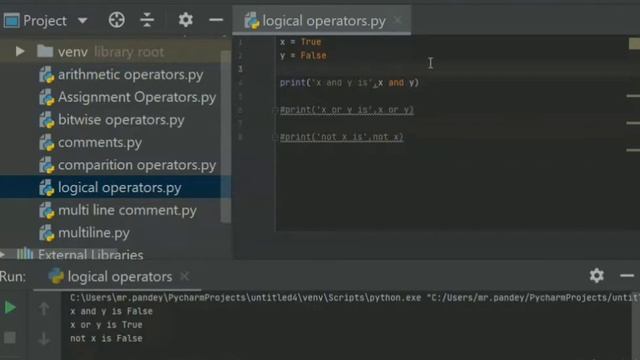This screenshot has width=640, height=360.
Task: Click the 'x = True' code line
Action: click(300, 42)
